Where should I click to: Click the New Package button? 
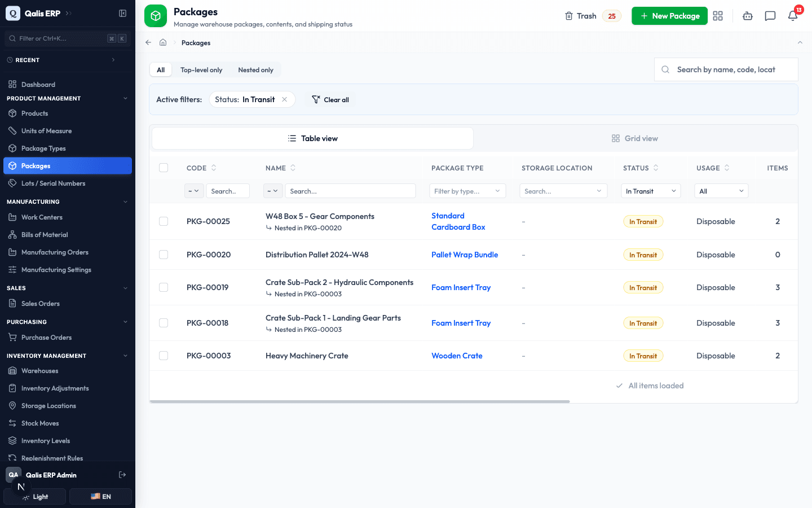(x=669, y=16)
